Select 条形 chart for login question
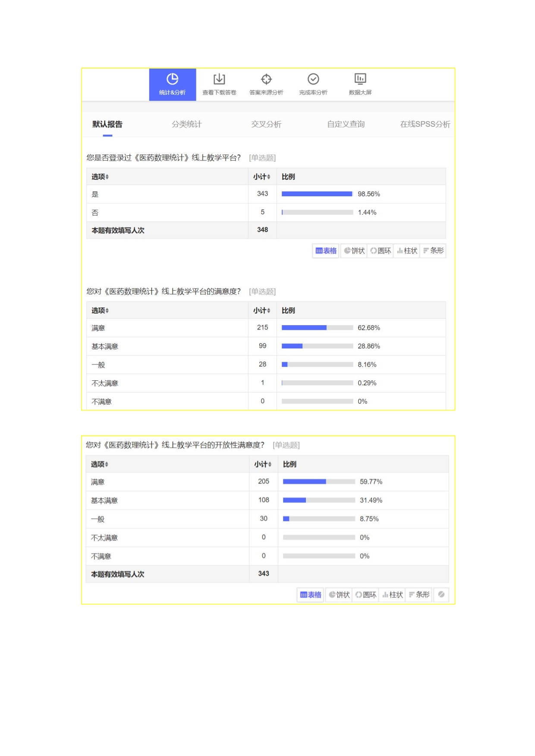The width and height of the screenshot is (535, 756). coord(433,251)
